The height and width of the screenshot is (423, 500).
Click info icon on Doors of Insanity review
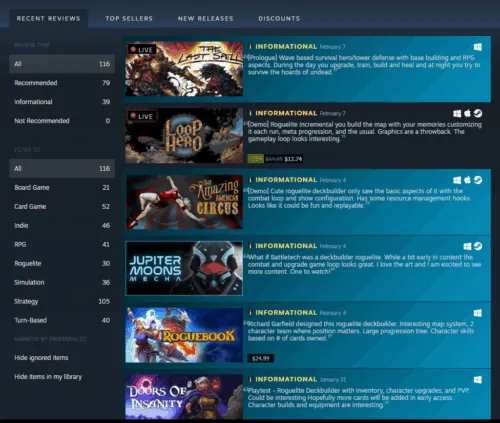coord(250,379)
